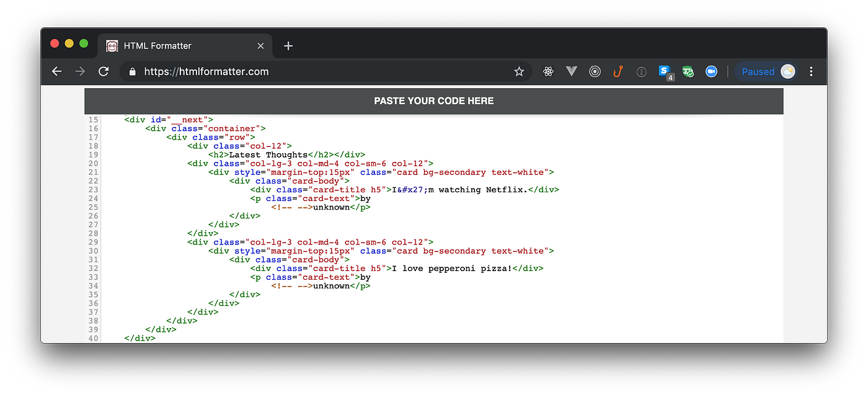Click line number 40 in gutter

coord(93,338)
